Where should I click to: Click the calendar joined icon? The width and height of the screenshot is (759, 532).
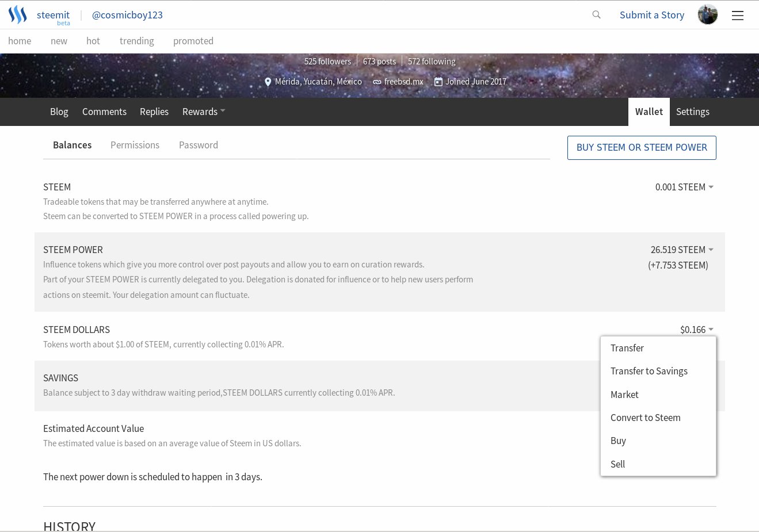tap(438, 82)
